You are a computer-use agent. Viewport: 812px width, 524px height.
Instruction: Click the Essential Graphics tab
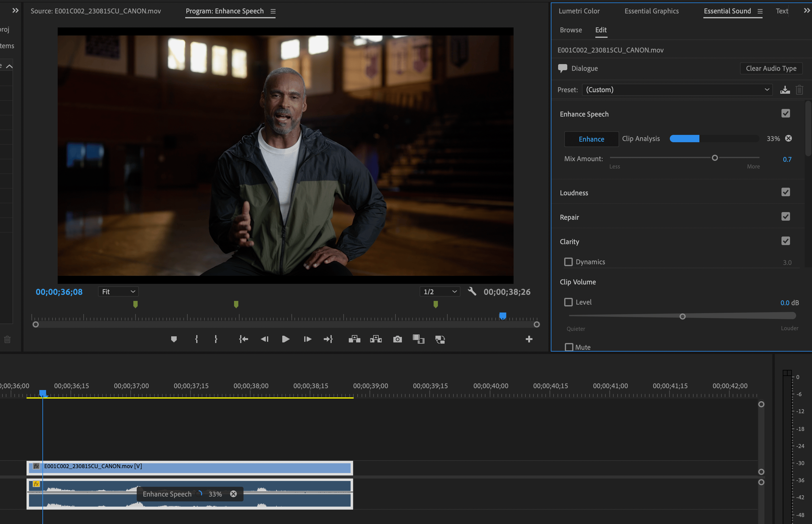(651, 11)
